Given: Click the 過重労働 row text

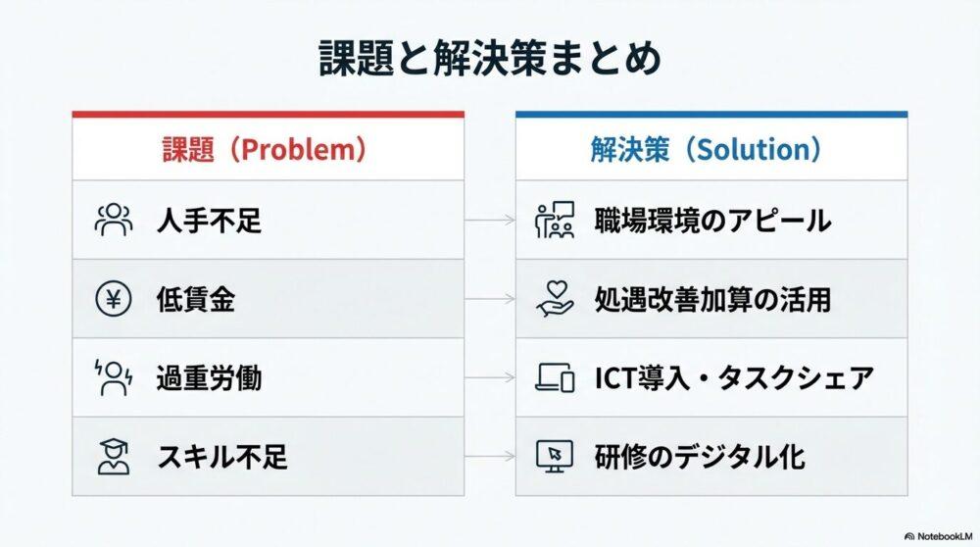Looking at the screenshot, I should click(x=209, y=377).
